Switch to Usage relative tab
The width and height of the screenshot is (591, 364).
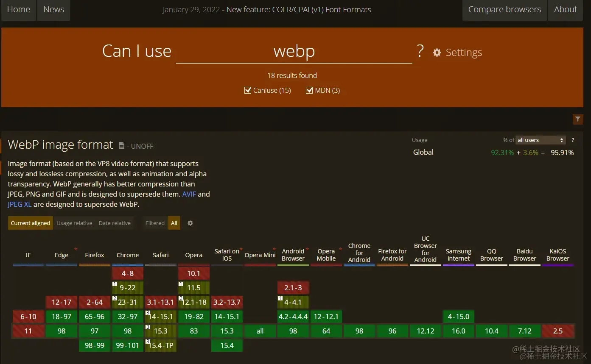(74, 223)
